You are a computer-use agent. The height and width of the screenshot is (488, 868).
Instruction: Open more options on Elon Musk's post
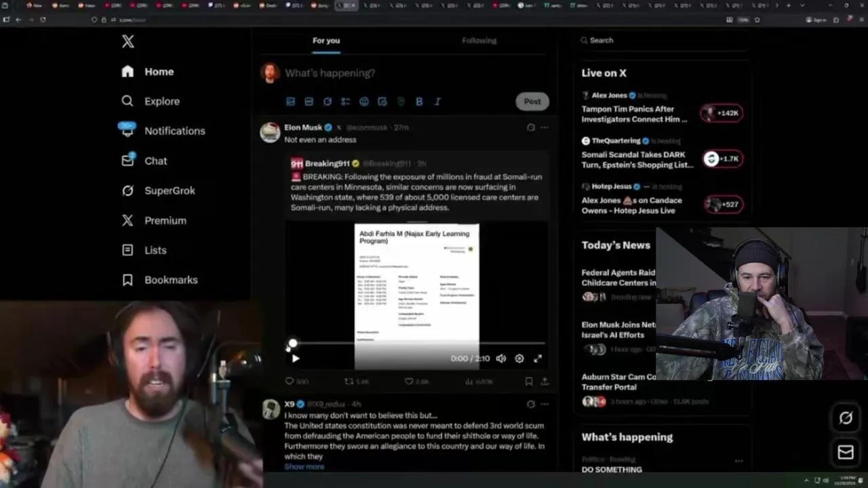click(x=544, y=127)
